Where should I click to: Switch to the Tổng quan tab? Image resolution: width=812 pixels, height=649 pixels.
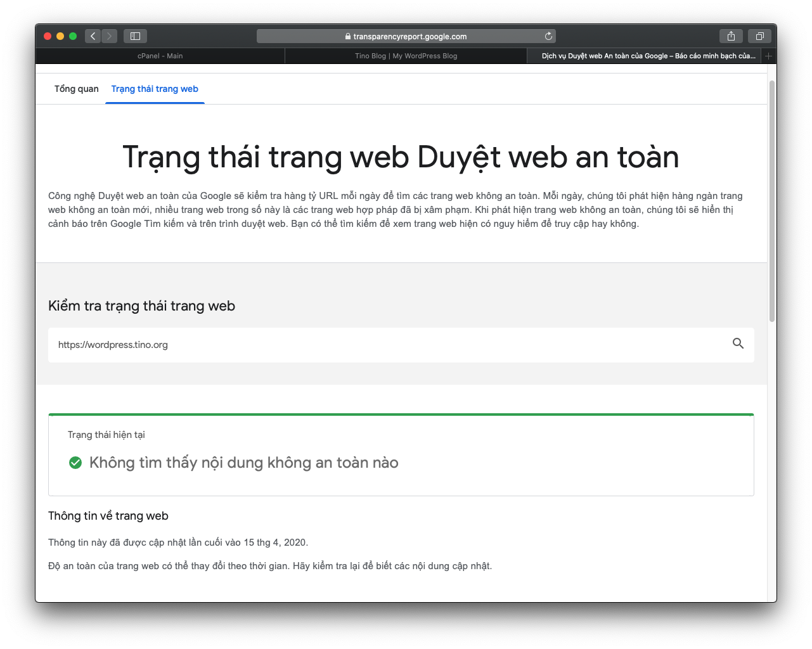(x=76, y=89)
